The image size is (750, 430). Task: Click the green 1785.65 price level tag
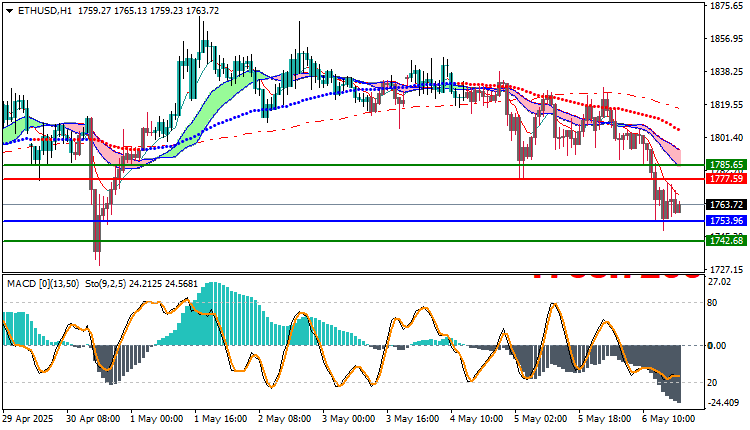[x=726, y=165]
